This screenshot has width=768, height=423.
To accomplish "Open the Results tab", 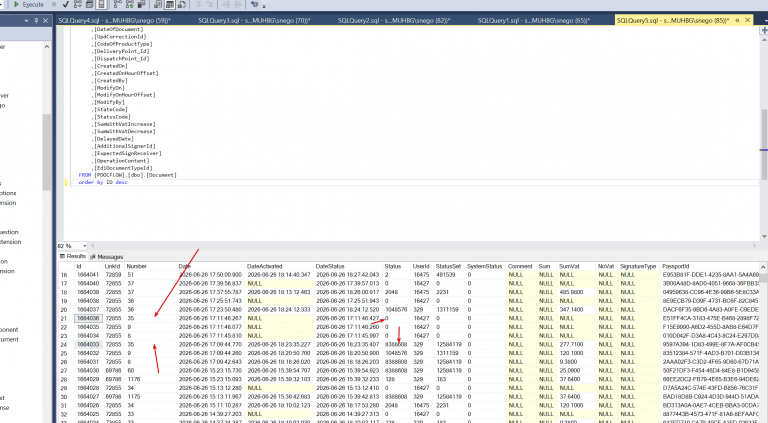I will (72, 257).
